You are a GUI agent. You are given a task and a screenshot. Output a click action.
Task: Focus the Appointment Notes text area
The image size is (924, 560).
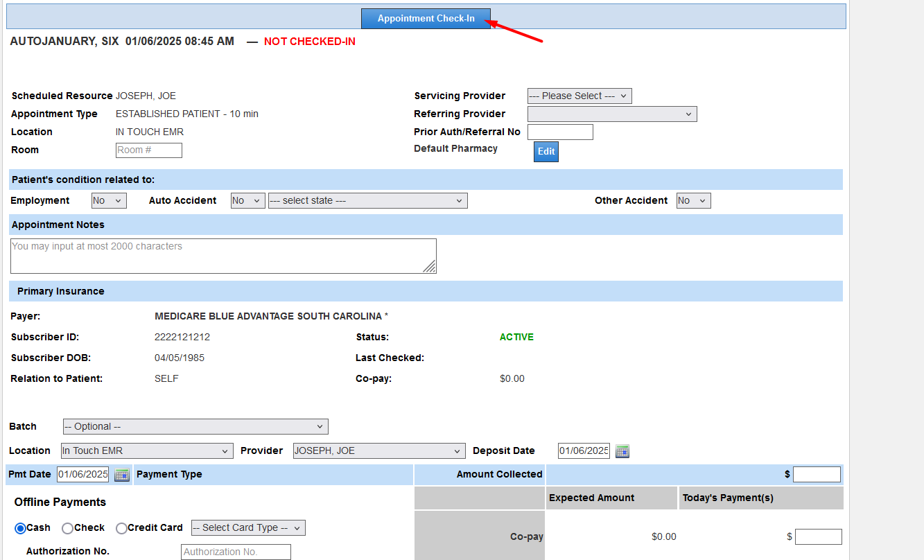(223, 256)
